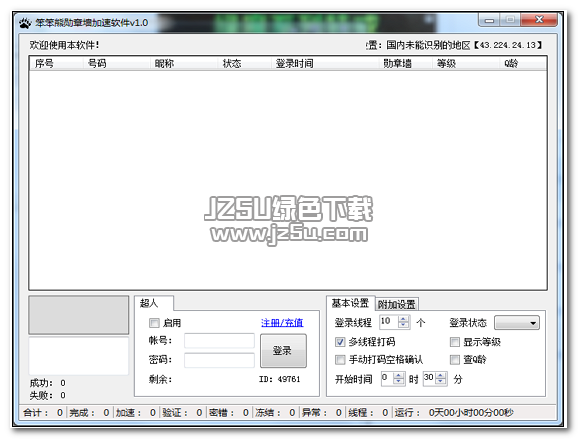
Task: Click the 合计 status bar entry
Action: point(43,413)
